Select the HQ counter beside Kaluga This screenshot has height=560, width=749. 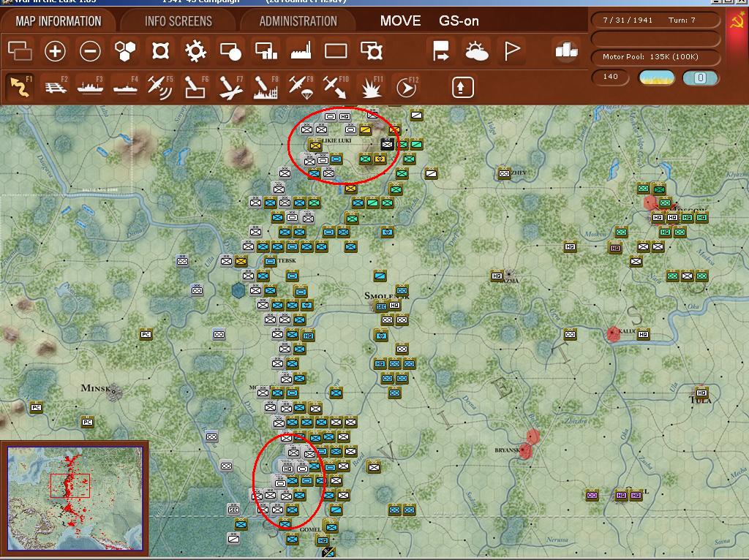643,334
